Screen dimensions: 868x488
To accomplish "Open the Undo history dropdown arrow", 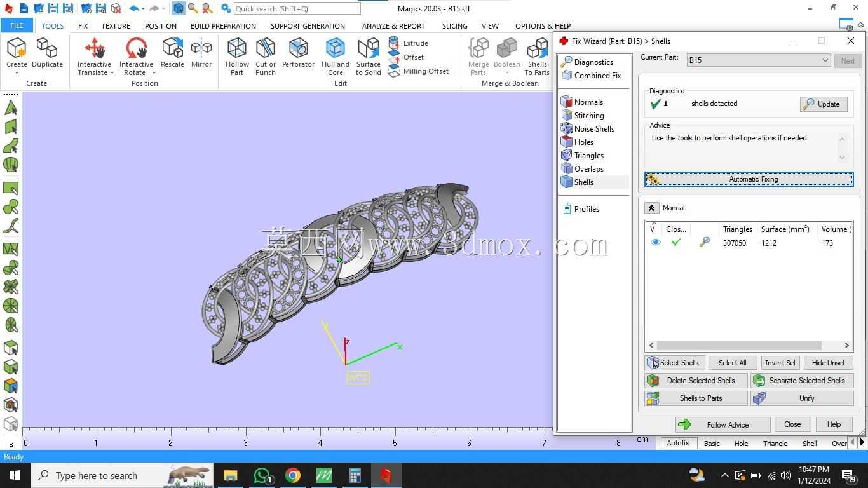I will tap(143, 9).
